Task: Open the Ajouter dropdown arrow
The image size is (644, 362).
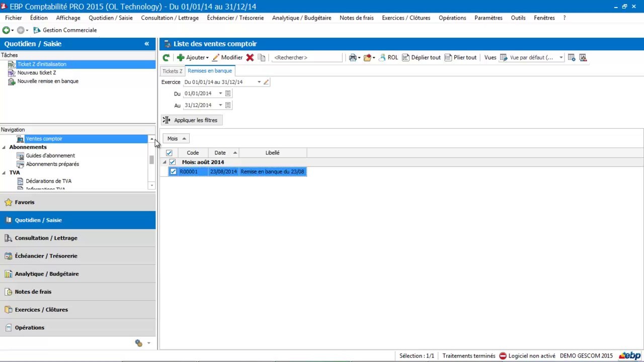Action: coord(207,58)
